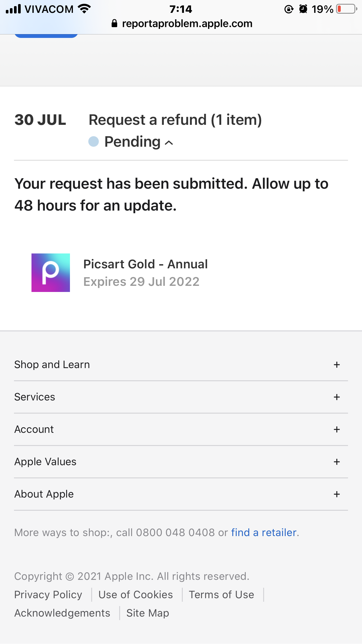Click the pale blue Pending status dot
Viewport: 362px width, 644px height.
point(94,142)
